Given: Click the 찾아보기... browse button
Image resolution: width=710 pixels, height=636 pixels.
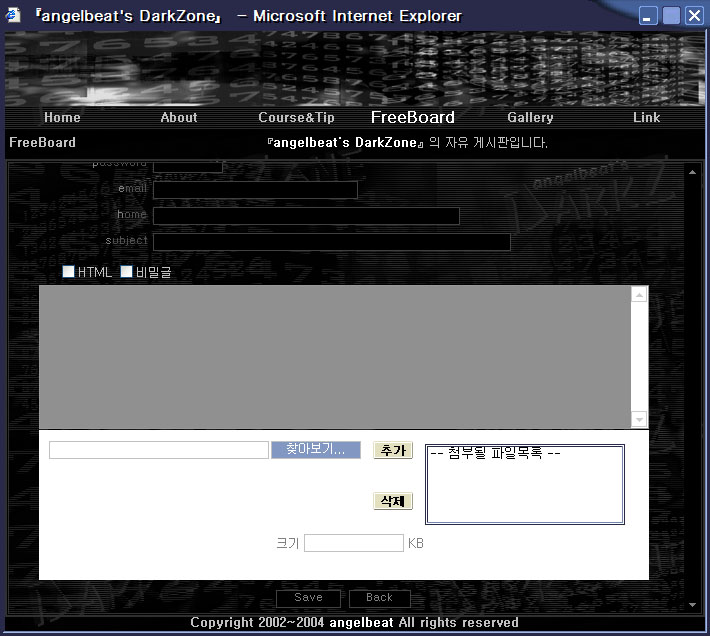Looking at the screenshot, I should (x=316, y=450).
